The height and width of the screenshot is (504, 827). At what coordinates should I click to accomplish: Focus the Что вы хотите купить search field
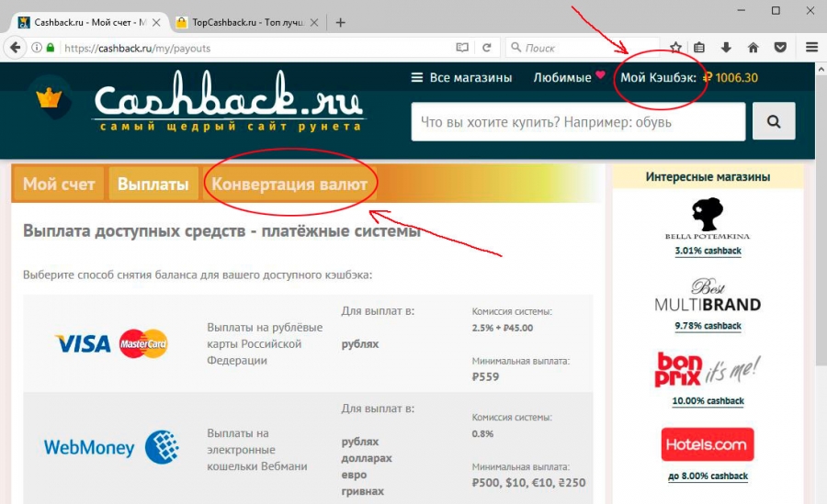578,122
